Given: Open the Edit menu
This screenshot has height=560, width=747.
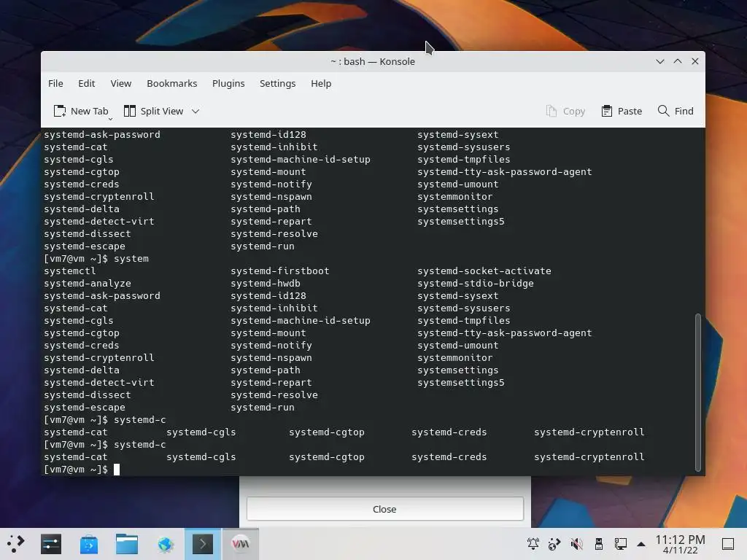Looking at the screenshot, I should (x=87, y=83).
